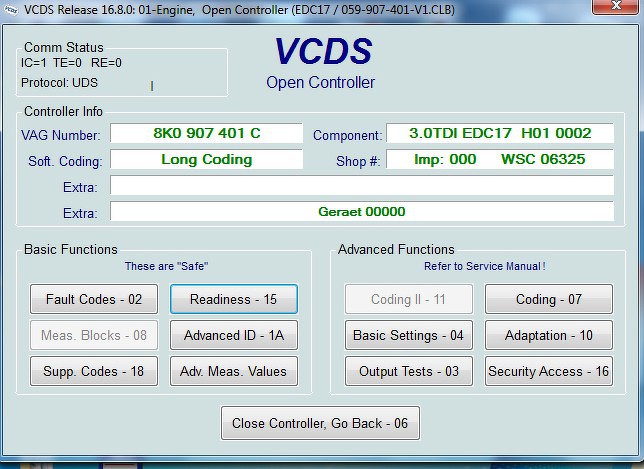Open Adaptation - 10

pos(549,335)
